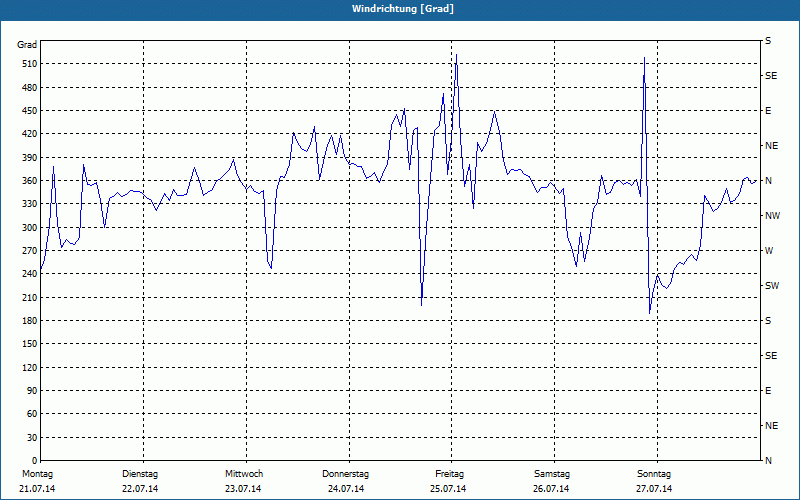Click the 480 y-axis value
Image resolution: width=800 pixels, height=500 pixels.
point(30,87)
